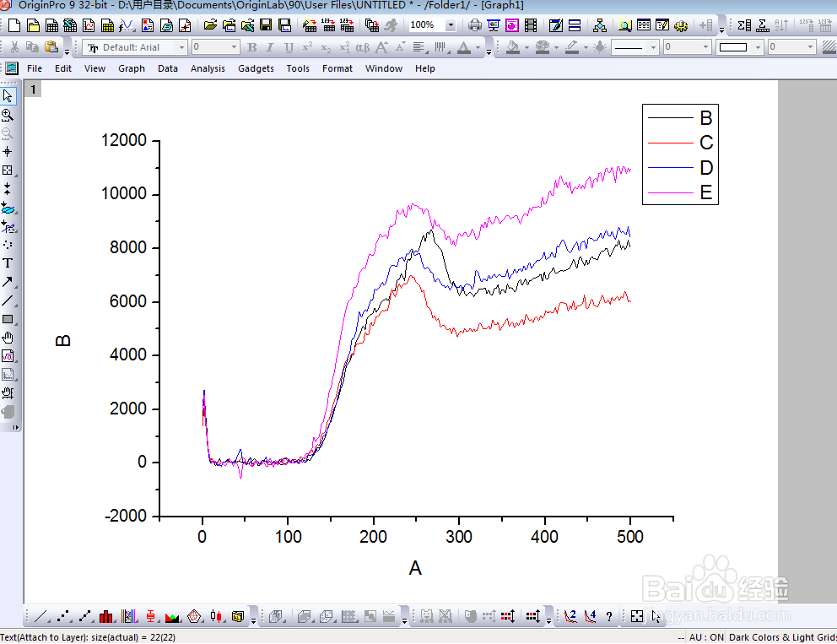Open the font size dropdown
Viewport: 837px width, 644px height.
(x=234, y=47)
